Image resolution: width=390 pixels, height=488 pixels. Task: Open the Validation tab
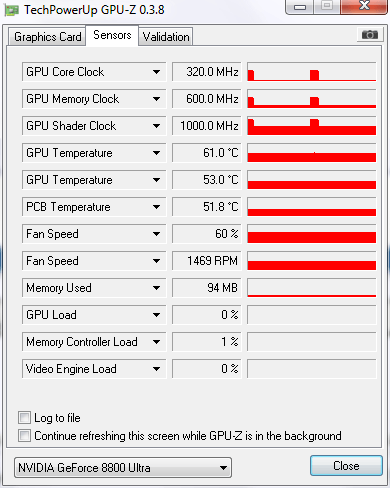tap(166, 37)
